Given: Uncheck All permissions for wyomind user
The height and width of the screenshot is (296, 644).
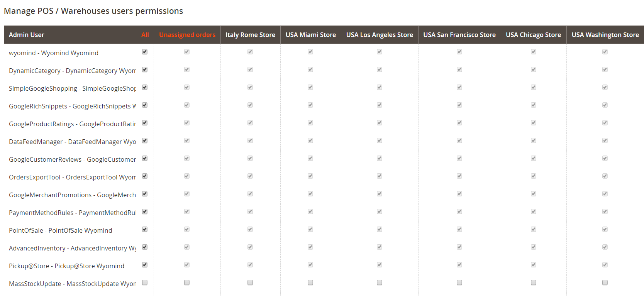Looking at the screenshot, I should [x=145, y=52].
